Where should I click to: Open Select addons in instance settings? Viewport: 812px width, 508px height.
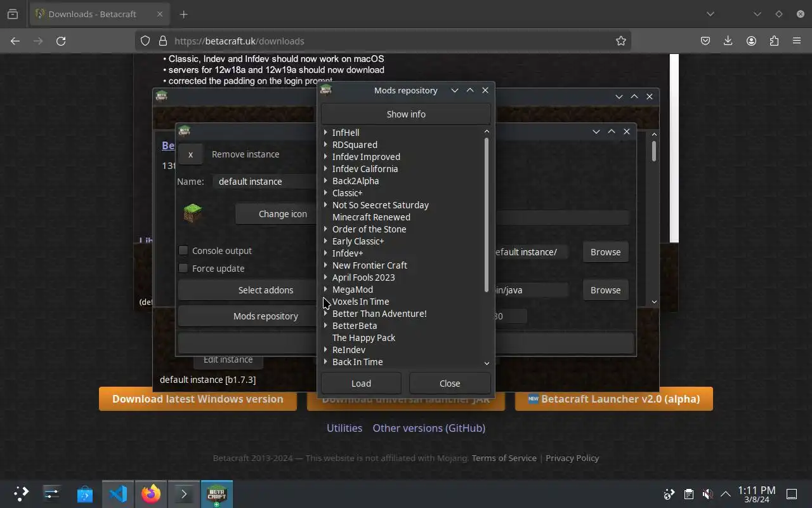point(247,290)
